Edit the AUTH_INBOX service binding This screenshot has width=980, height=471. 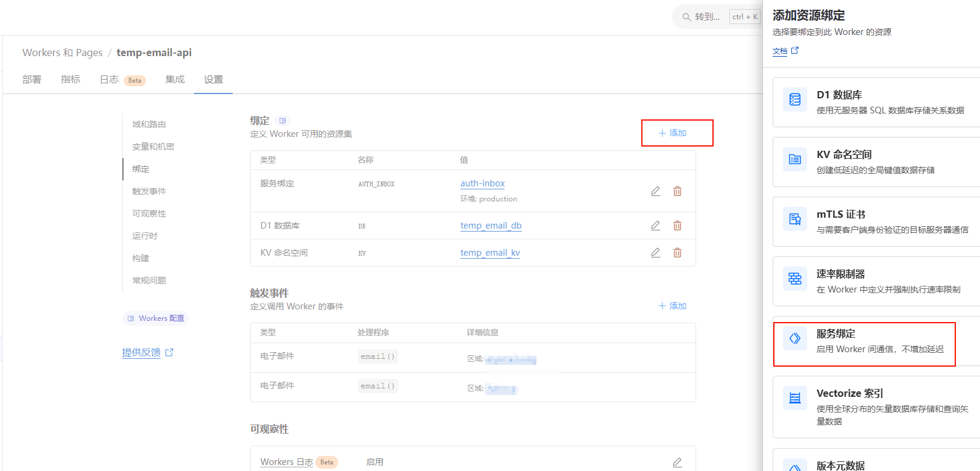point(655,191)
